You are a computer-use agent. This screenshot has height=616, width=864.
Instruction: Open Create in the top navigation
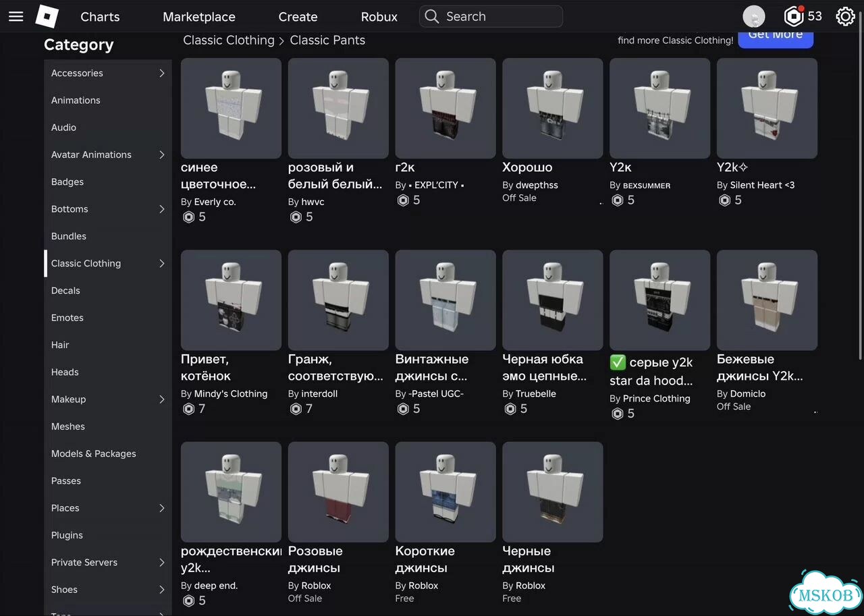pyautogui.click(x=298, y=17)
